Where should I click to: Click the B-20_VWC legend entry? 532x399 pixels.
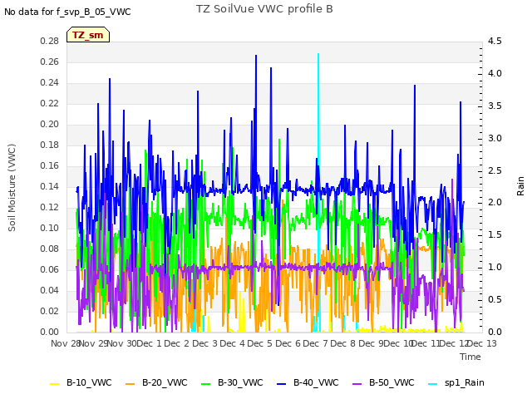[156, 383]
